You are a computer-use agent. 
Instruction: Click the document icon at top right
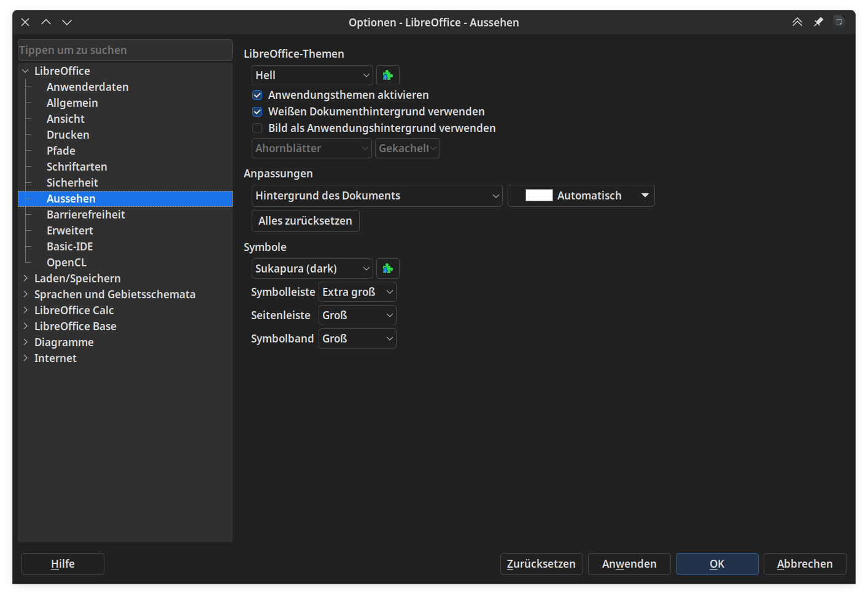tap(839, 21)
